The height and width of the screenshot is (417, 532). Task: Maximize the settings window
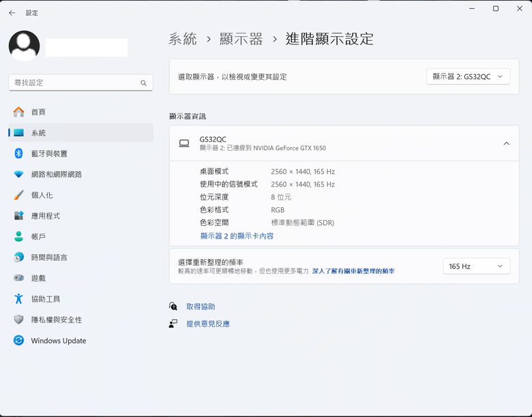(x=496, y=8)
